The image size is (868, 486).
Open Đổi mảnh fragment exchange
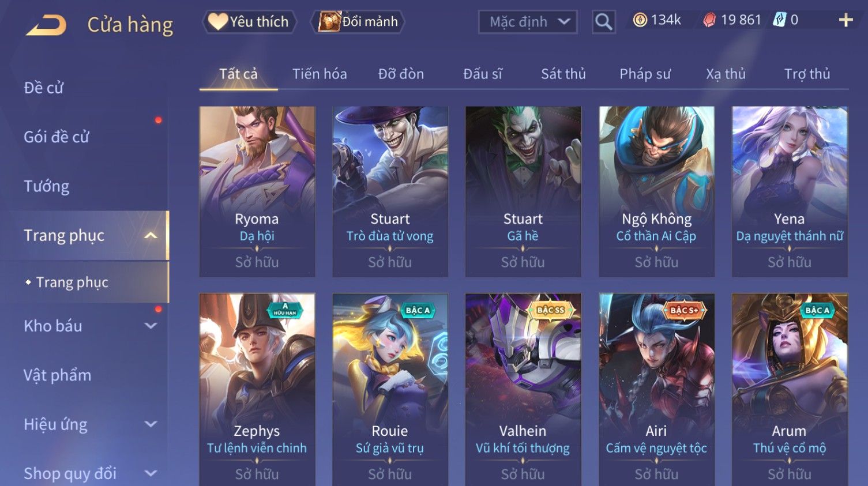click(358, 22)
